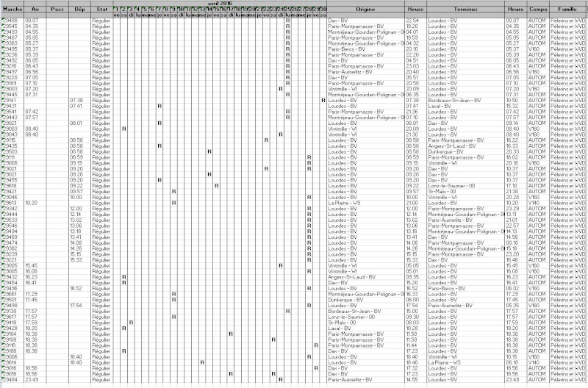Click terminus St-Malo - 00 in row 29421
The height and width of the screenshot is (388, 588).
tap(442, 192)
